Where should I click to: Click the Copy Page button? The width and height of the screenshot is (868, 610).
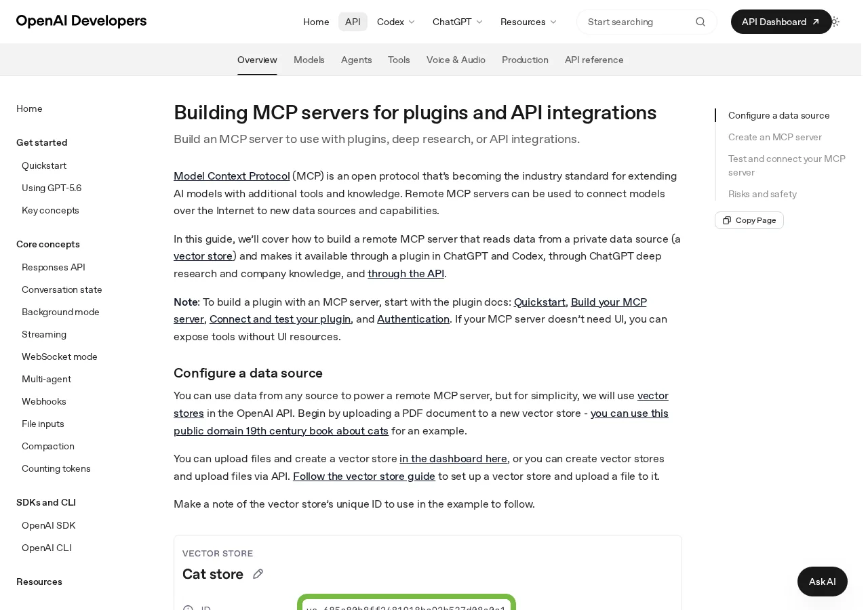click(749, 220)
